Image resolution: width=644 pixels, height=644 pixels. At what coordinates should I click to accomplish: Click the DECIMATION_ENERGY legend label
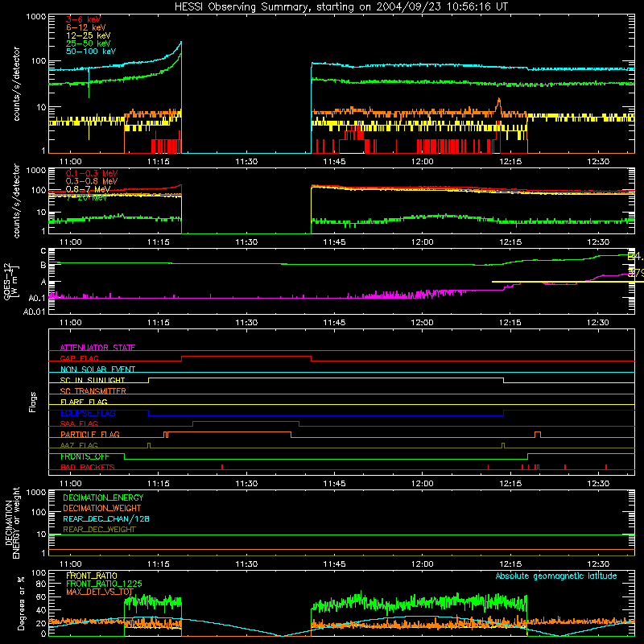point(103,497)
